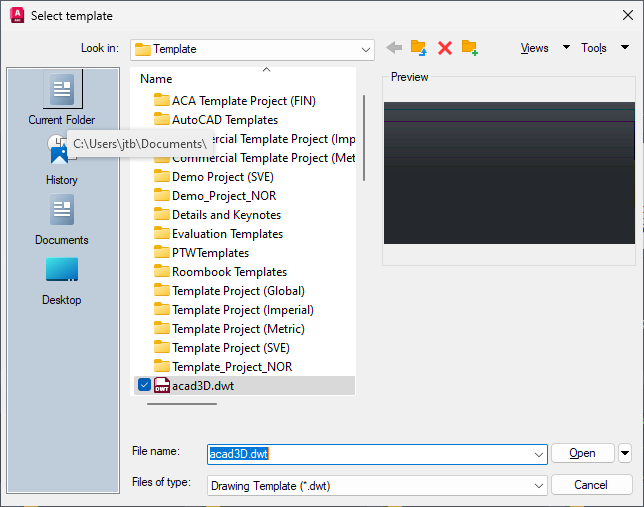Open the Tools menu

pos(593,48)
